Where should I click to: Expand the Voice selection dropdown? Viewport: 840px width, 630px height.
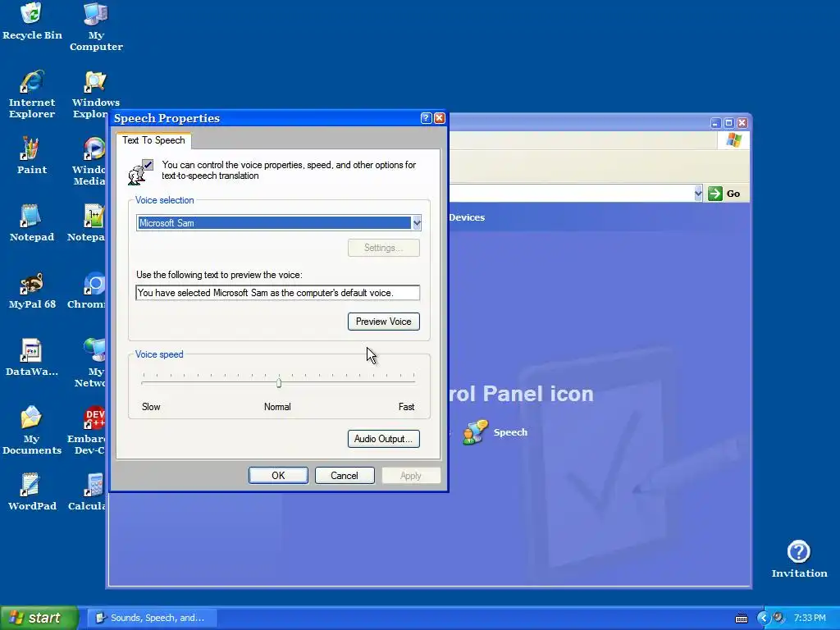[x=416, y=223]
